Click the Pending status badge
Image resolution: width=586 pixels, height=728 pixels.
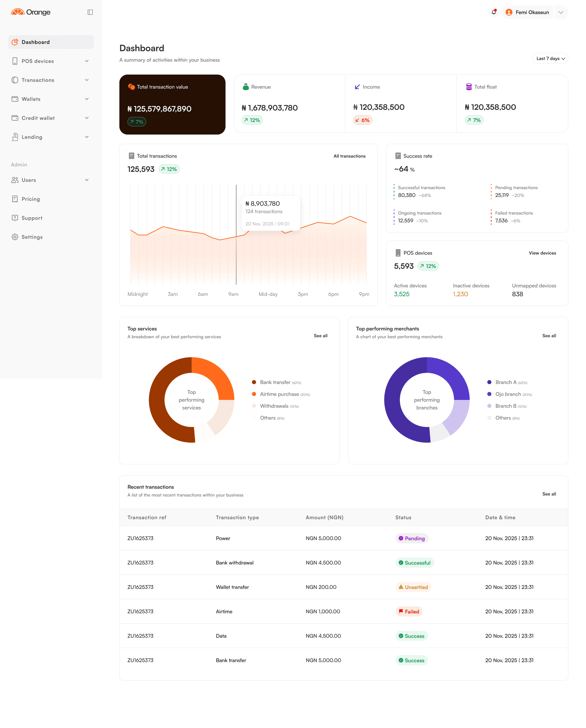pyautogui.click(x=412, y=538)
